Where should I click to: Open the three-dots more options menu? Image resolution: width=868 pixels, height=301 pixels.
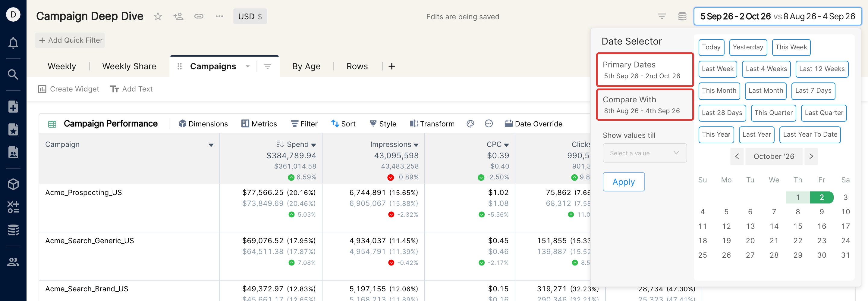219,16
